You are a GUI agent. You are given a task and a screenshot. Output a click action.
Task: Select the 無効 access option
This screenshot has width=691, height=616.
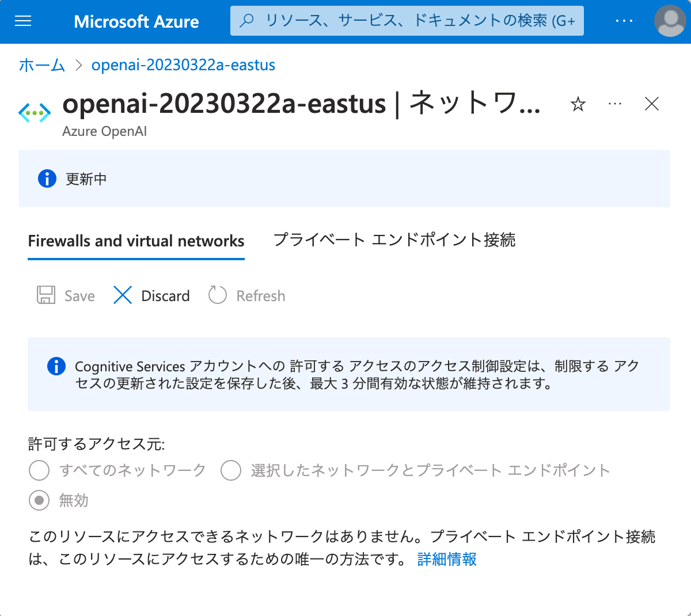(39, 500)
